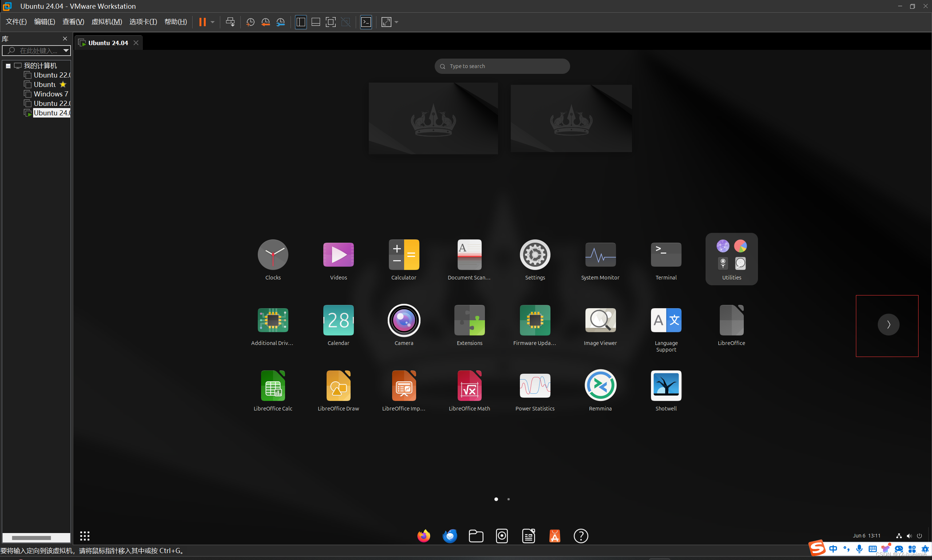Toggle the library sidebar view button
The width and height of the screenshot is (932, 560).
pos(300,22)
